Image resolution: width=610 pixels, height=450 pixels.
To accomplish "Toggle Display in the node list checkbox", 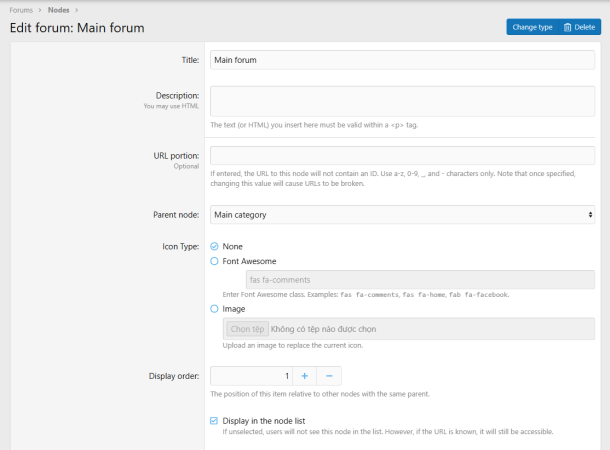I will 214,421.
